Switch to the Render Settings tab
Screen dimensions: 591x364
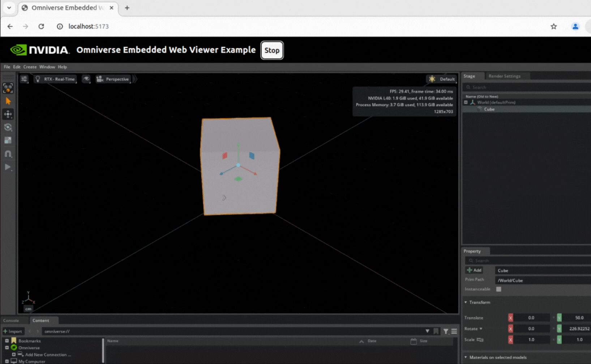504,76
